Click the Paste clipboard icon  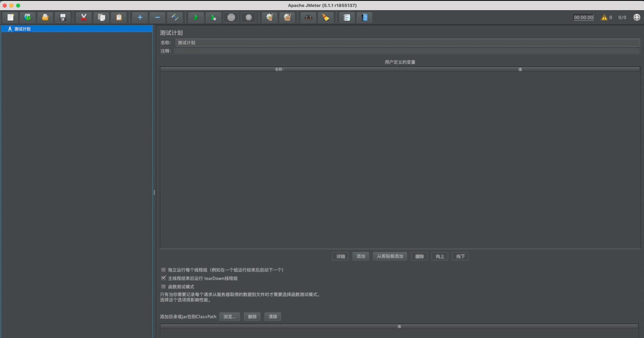click(119, 18)
